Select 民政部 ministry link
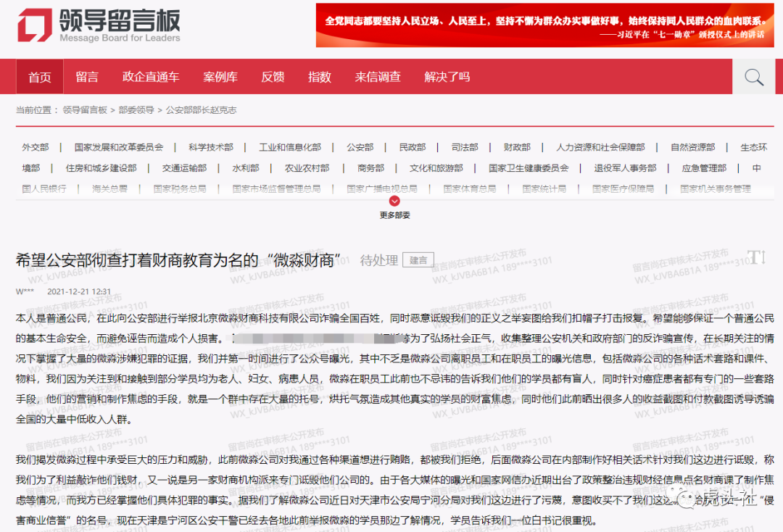 pyautogui.click(x=413, y=147)
